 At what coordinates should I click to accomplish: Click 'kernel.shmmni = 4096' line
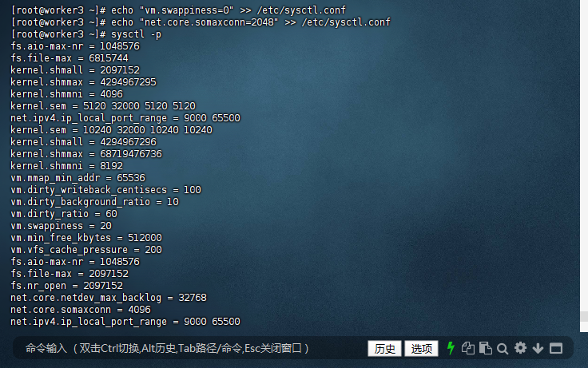tap(67, 94)
